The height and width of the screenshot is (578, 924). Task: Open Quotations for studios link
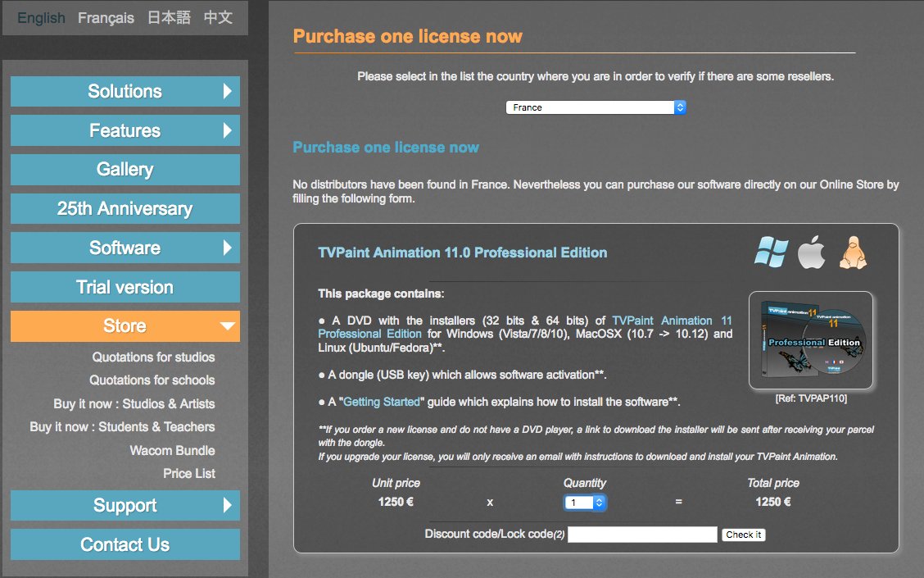coord(153,357)
